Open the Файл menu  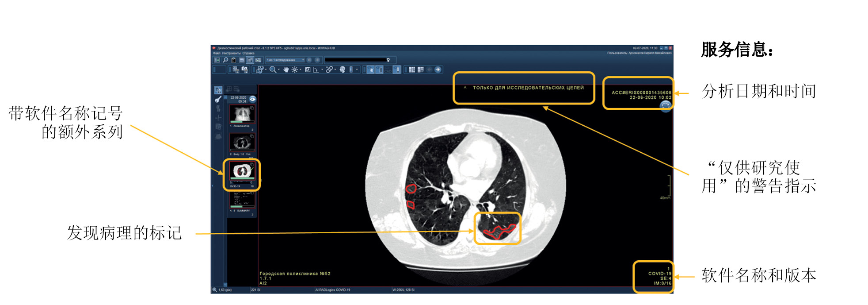(217, 53)
